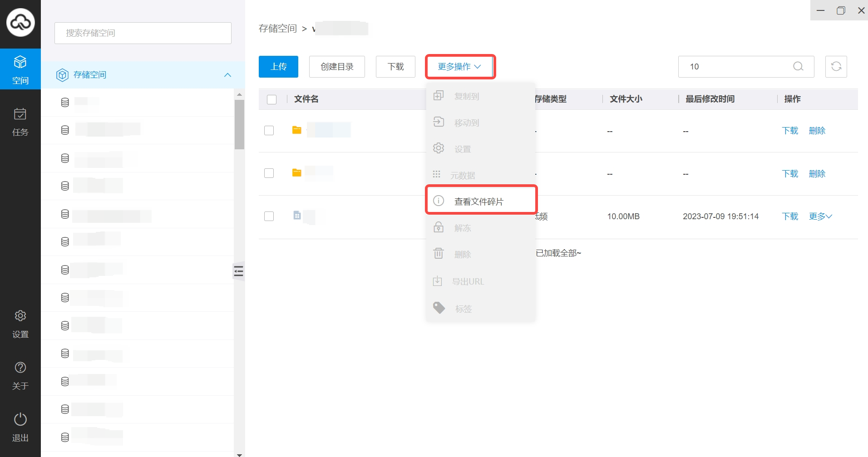Select the 移动到 move icon
868x457 pixels.
(439, 122)
